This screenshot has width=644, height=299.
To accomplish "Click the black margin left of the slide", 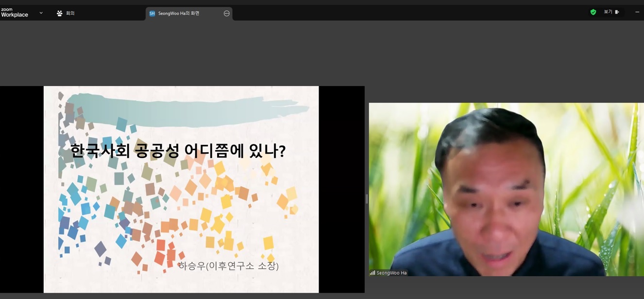I will tap(21, 190).
